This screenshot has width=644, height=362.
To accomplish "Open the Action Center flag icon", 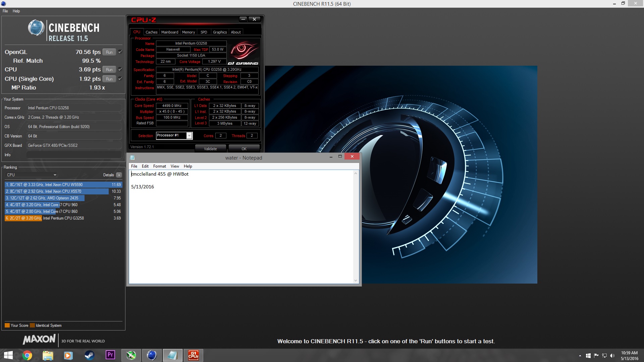I will [x=596, y=356].
